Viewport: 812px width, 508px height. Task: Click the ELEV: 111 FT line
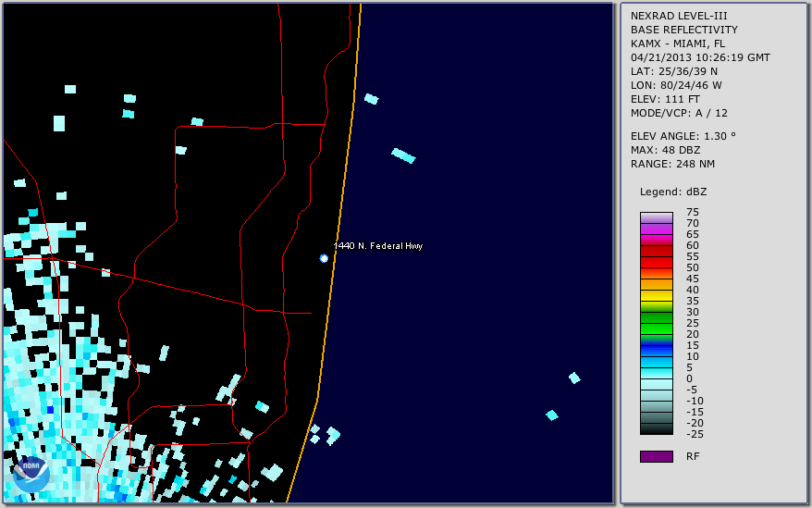coord(666,99)
